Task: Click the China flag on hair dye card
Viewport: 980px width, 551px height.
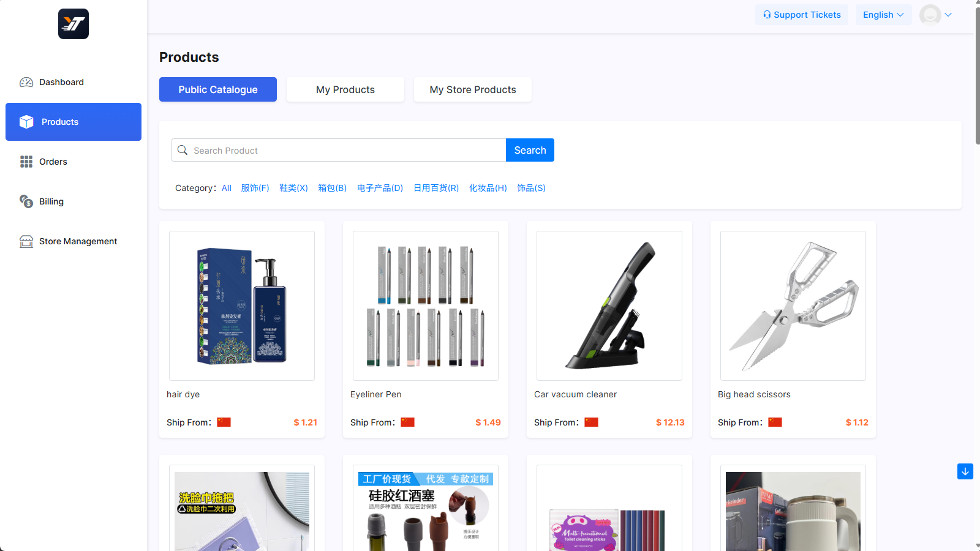Action: tap(224, 422)
